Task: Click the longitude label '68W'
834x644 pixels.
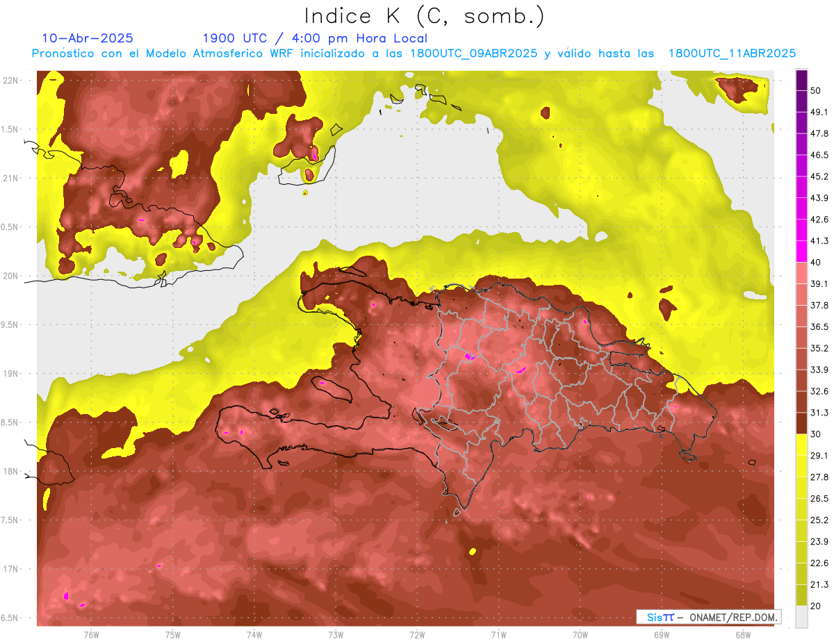Action: coord(743,635)
